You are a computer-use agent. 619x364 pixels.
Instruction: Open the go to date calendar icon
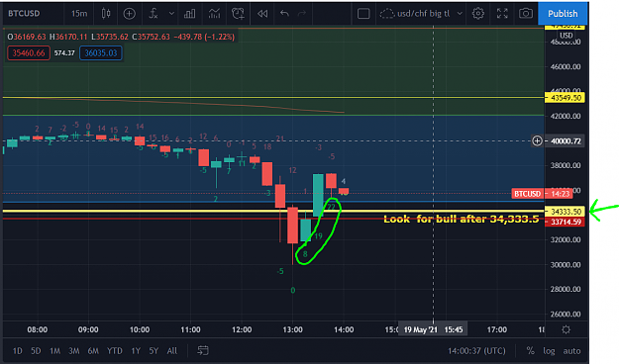(203, 350)
